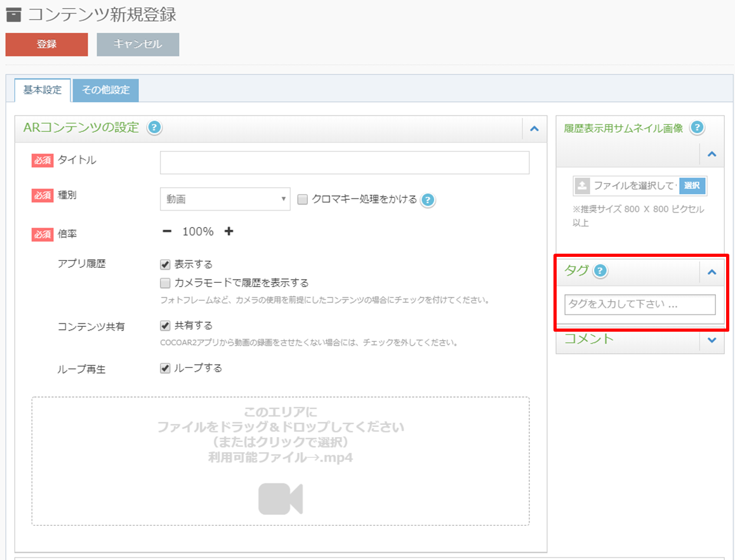
Task: Select the 基本設定 tab
Action: click(x=43, y=90)
